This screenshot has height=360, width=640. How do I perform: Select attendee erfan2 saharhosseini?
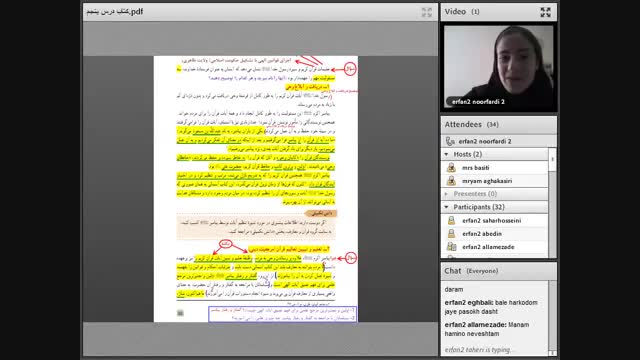point(494,220)
